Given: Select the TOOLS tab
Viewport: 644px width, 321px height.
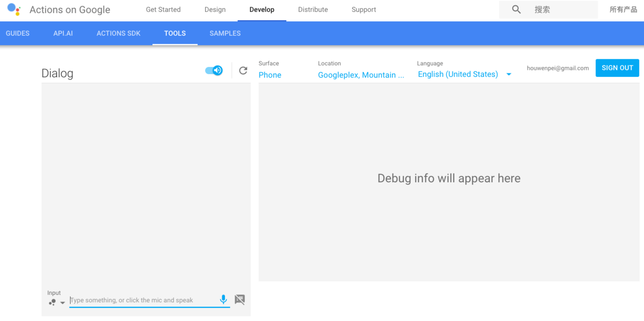Looking at the screenshot, I should pos(175,33).
